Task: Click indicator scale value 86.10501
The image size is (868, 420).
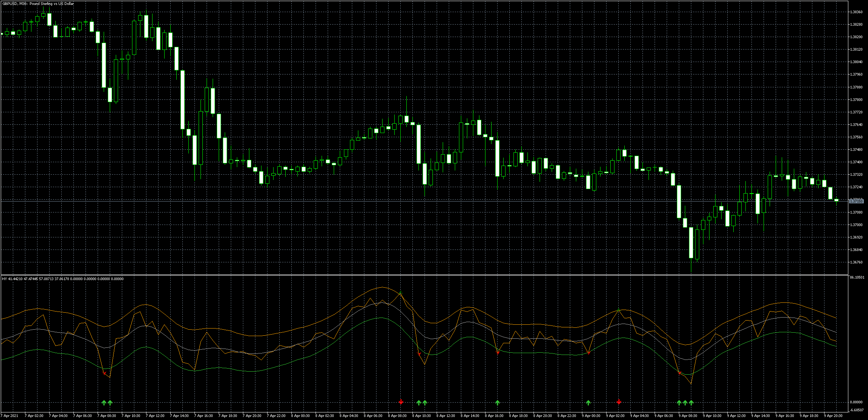Action: [x=857, y=277]
